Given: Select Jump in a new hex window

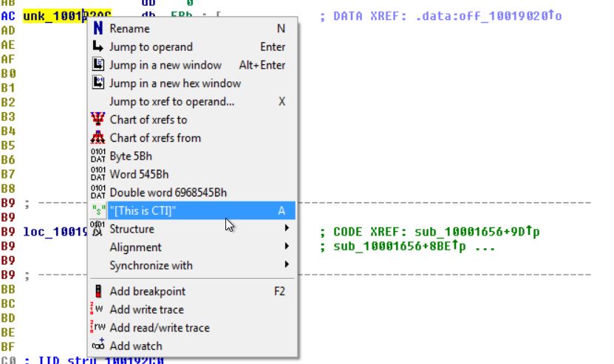Looking at the screenshot, I should 193,83.
